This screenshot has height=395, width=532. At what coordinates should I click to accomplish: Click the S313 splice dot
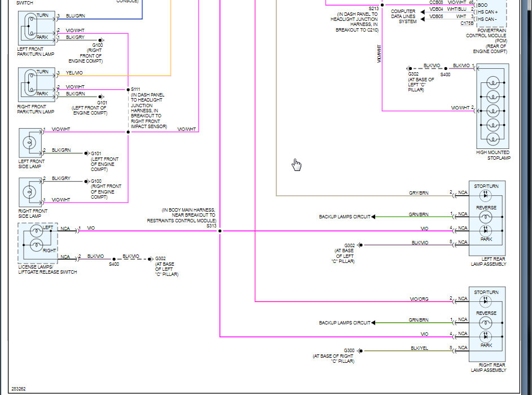click(220, 231)
